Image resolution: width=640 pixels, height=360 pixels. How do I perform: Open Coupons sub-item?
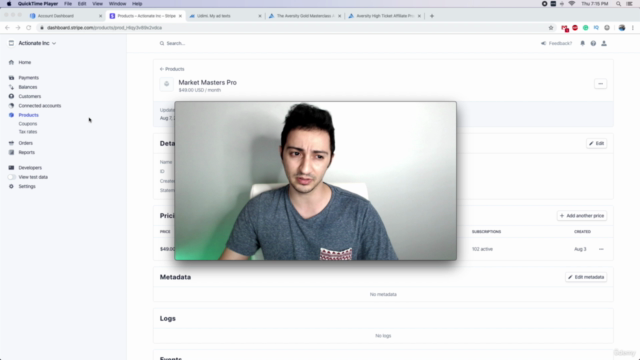pyautogui.click(x=28, y=124)
